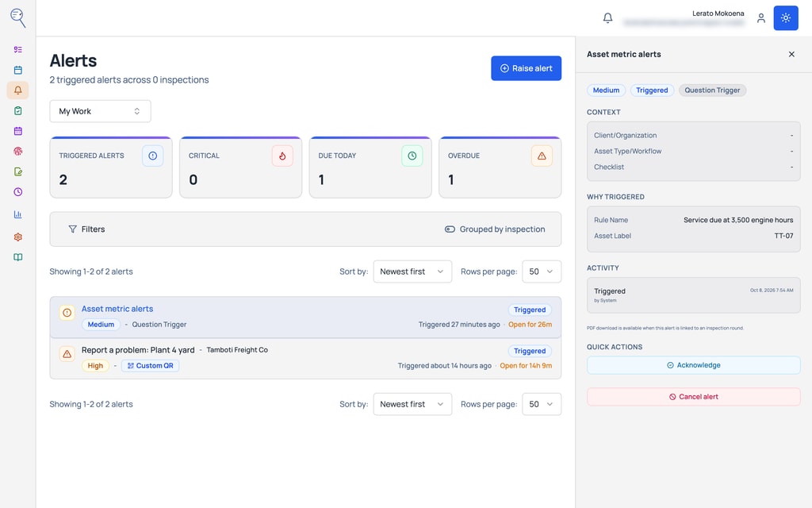Screen dimensions: 812x508
Task: Open the book documentation sidebar icon
Action: 17,257
